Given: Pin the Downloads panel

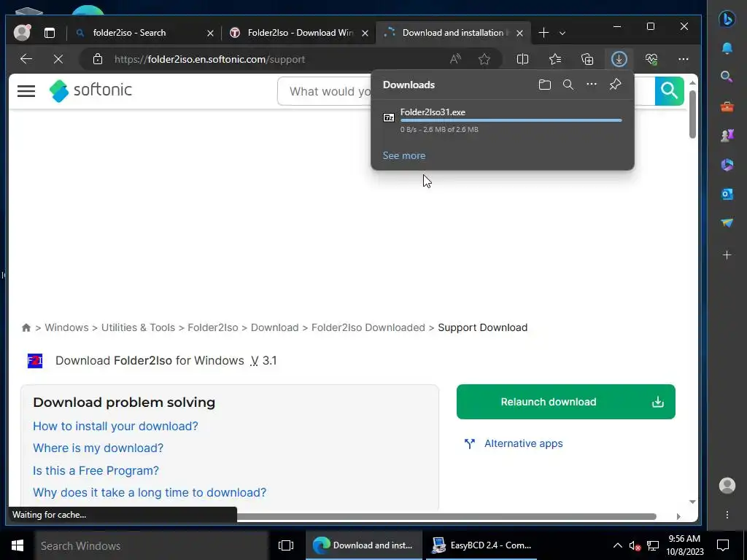Looking at the screenshot, I should point(615,85).
